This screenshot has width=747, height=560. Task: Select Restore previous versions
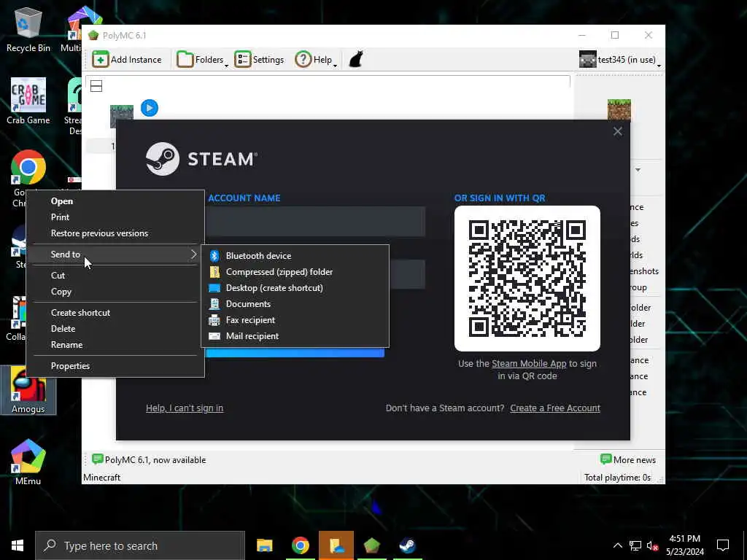click(115, 233)
